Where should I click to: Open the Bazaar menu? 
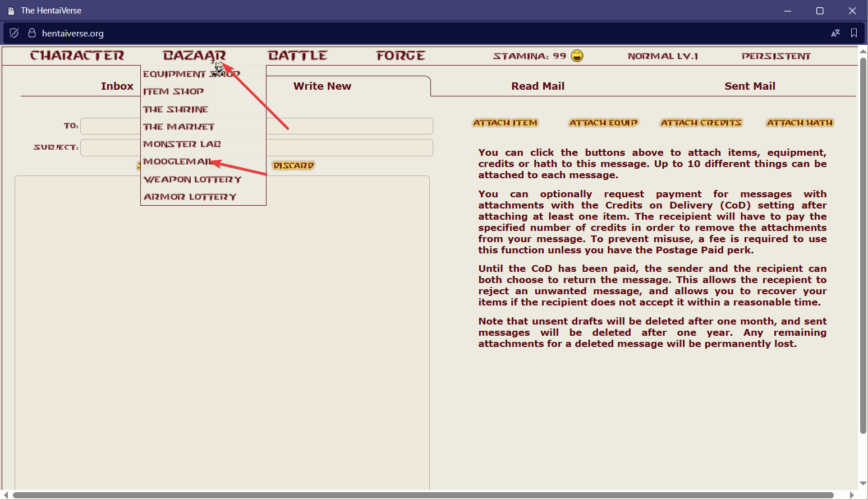(194, 55)
